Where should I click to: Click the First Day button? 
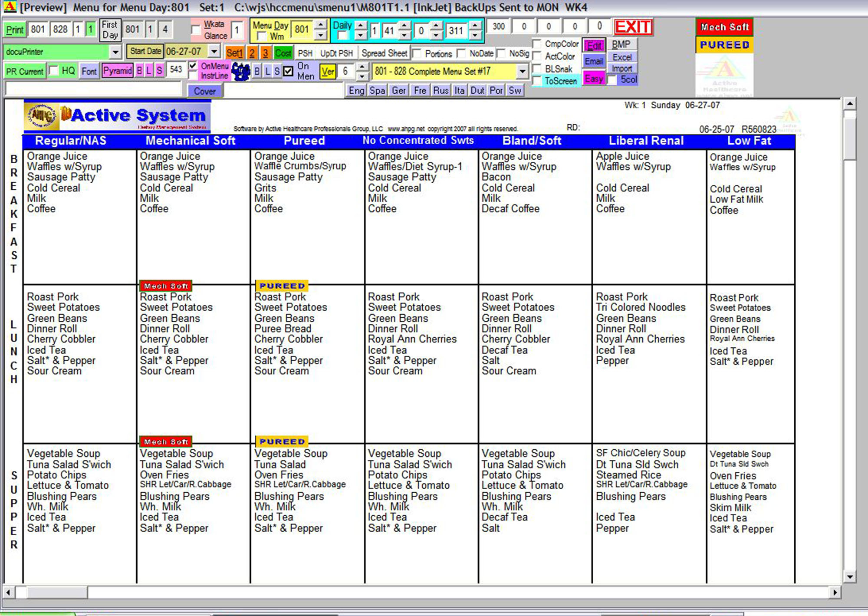coord(110,30)
